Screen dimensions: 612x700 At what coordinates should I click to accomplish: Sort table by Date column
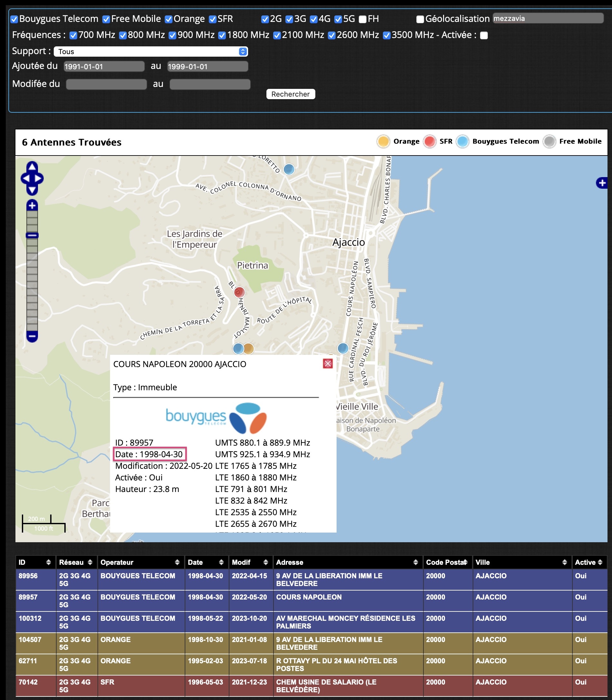pyautogui.click(x=206, y=562)
